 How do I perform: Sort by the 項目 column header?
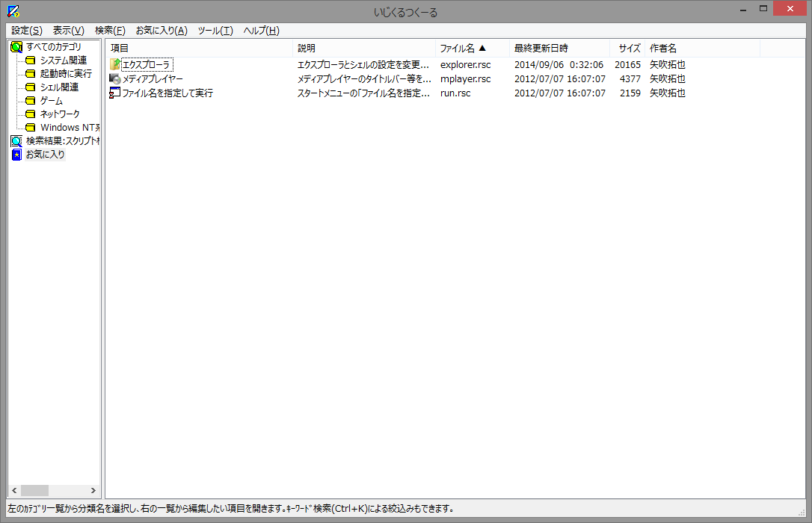coord(200,48)
